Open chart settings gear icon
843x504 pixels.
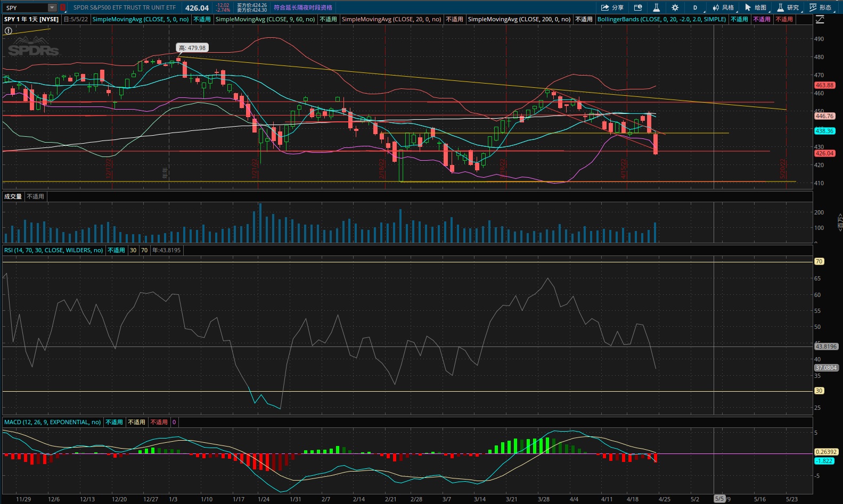675,7
